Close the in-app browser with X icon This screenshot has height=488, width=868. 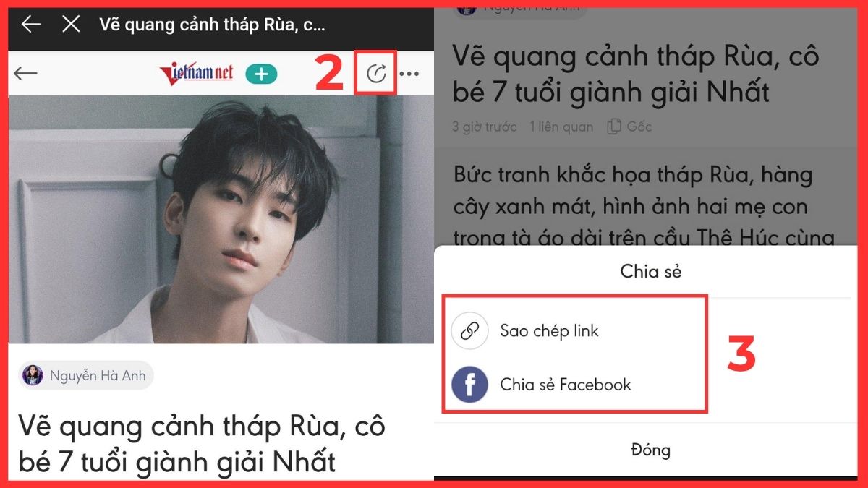pos(71,25)
